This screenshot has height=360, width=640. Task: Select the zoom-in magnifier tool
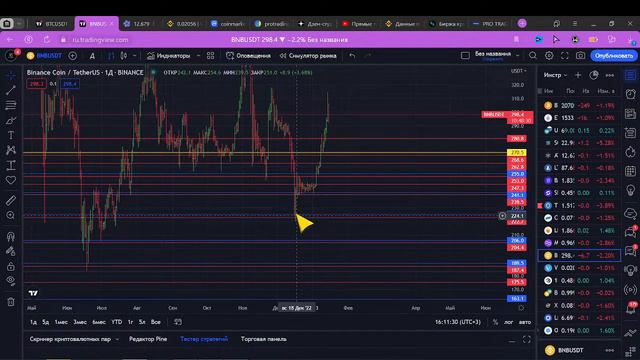pos(11,215)
